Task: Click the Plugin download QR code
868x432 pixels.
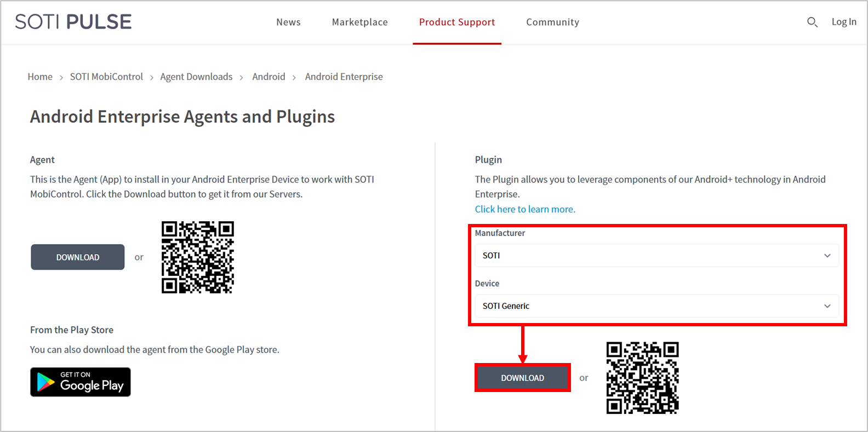Action: (x=643, y=378)
